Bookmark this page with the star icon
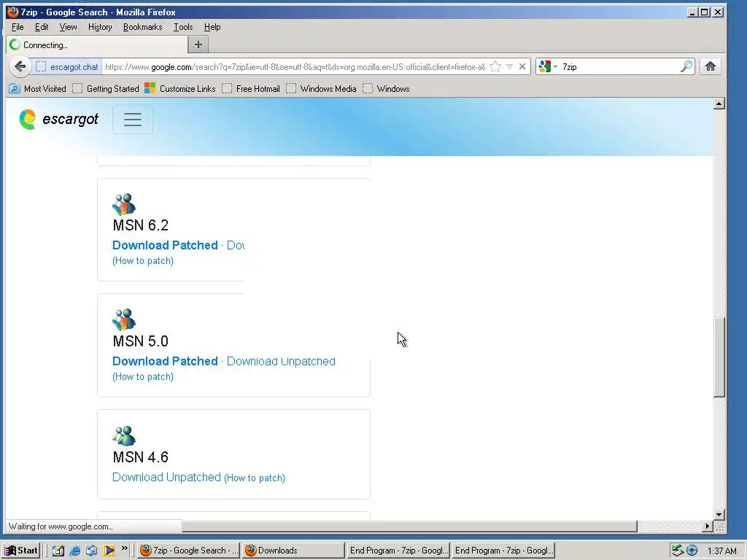Image resolution: width=747 pixels, height=560 pixels. tap(495, 66)
